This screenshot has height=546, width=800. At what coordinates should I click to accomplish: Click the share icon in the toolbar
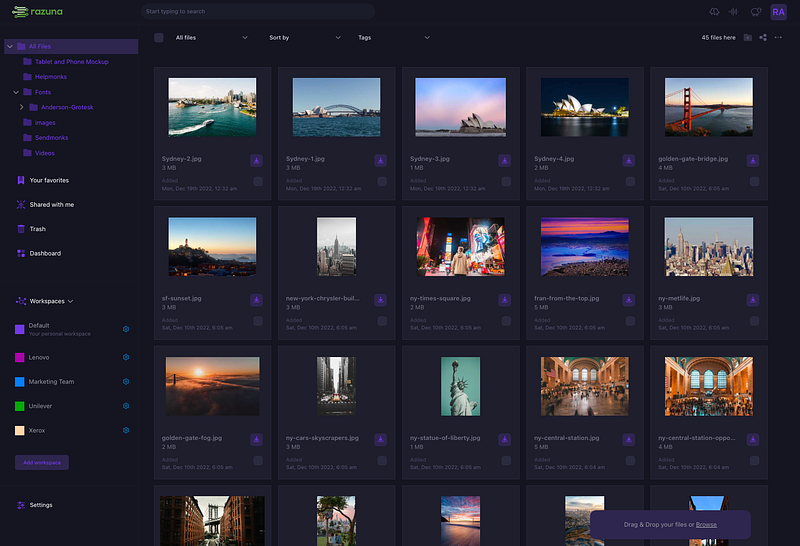click(763, 38)
